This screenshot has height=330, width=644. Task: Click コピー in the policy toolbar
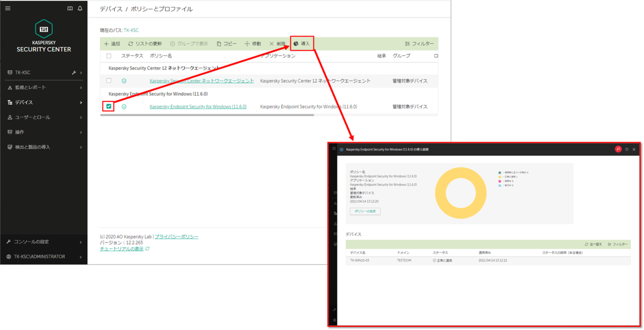[226, 44]
